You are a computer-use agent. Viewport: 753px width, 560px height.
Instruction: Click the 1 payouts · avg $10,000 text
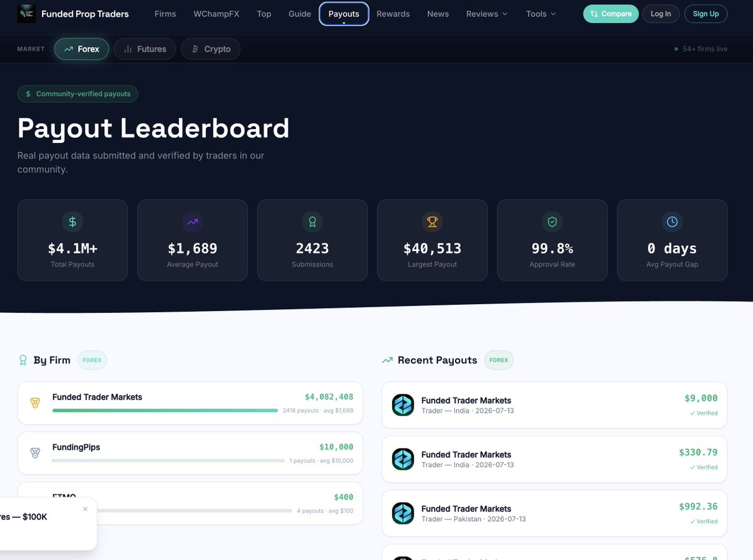tap(321, 461)
